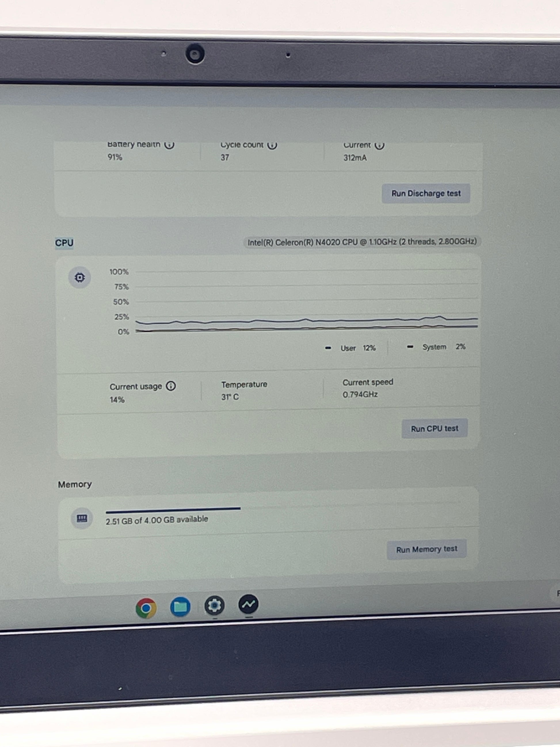
Task: Open Settings gear in the shelf
Action: [x=214, y=605]
